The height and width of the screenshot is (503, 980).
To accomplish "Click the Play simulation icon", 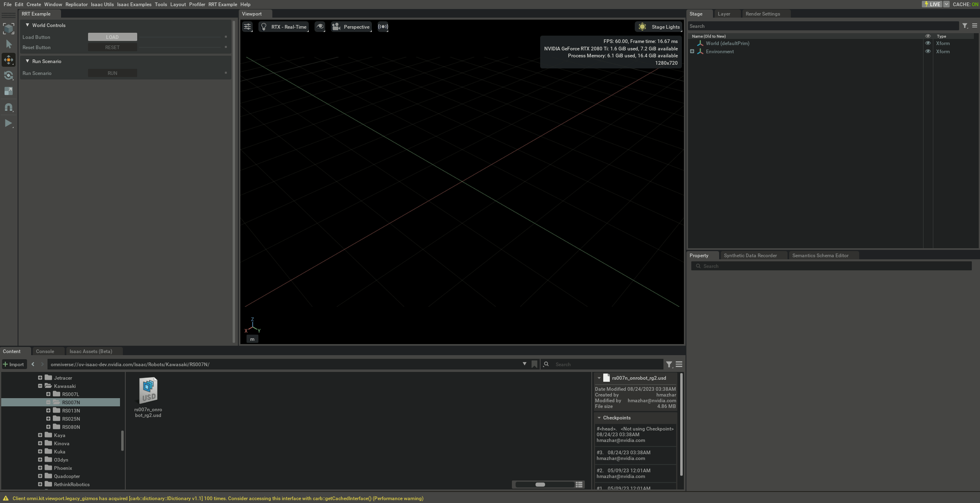I will pyautogui.click(x=9, y=123).
